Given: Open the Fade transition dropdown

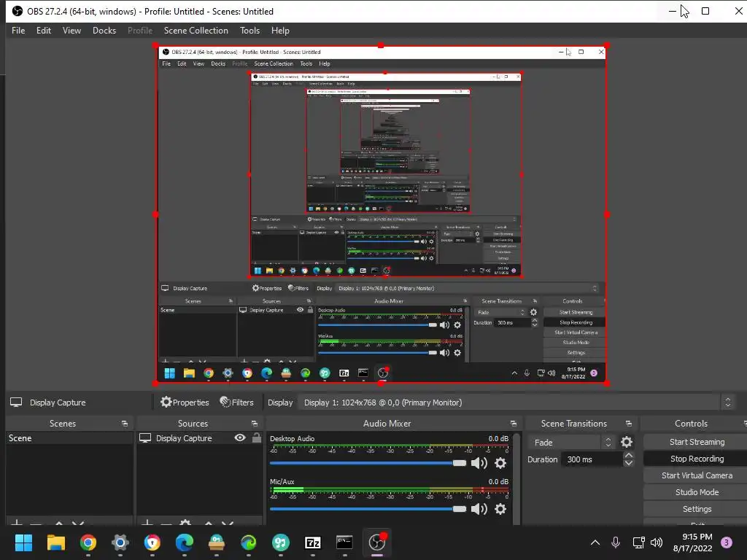Looking at the screenshot, I should 570,443.
